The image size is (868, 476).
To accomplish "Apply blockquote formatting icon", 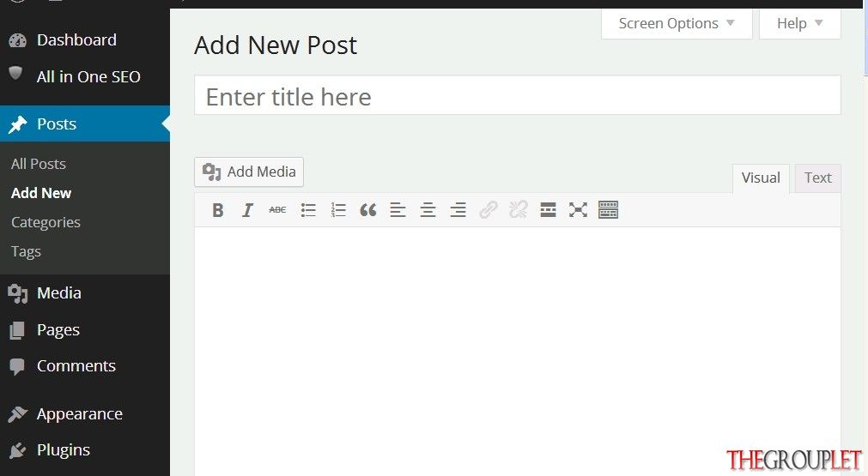I will 368,210.
